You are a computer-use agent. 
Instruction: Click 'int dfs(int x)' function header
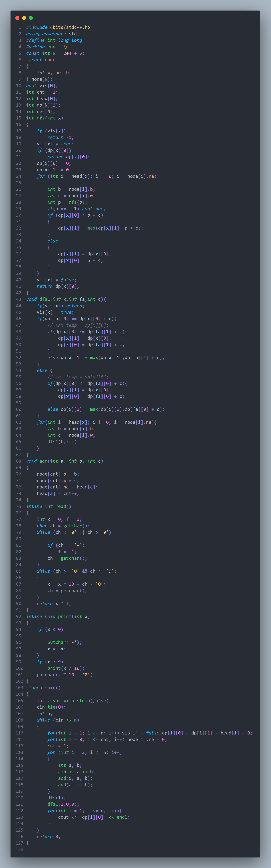45,118
